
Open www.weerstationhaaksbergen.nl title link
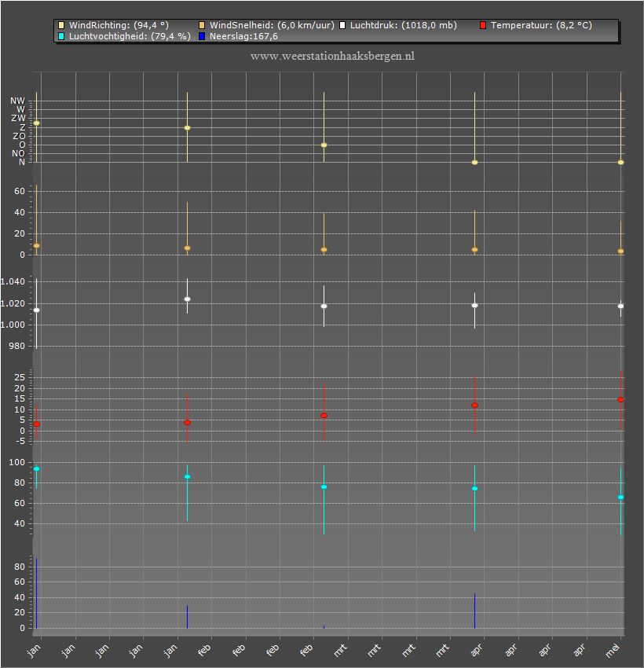pyautogui.click(x=332, y=57)
